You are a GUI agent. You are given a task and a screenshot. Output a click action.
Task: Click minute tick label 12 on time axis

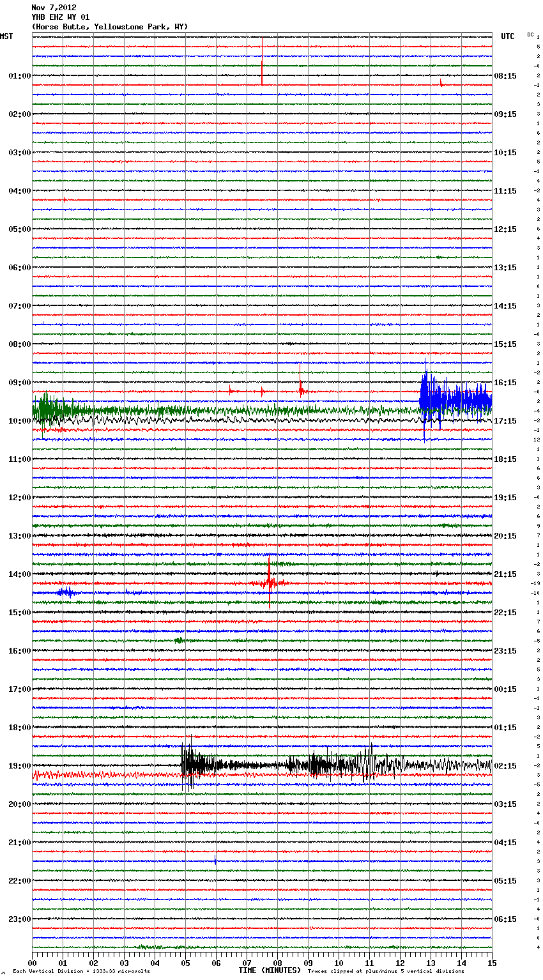pos(400,963)
